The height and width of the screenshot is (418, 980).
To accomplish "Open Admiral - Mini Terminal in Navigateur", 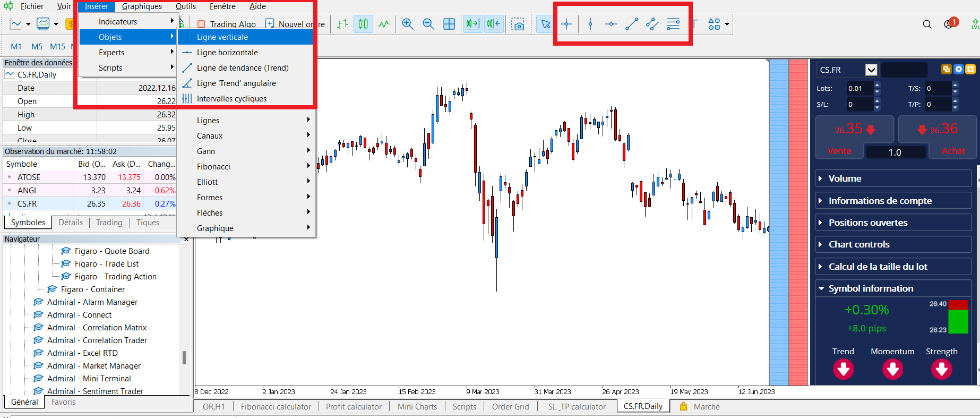I will 89,379.
